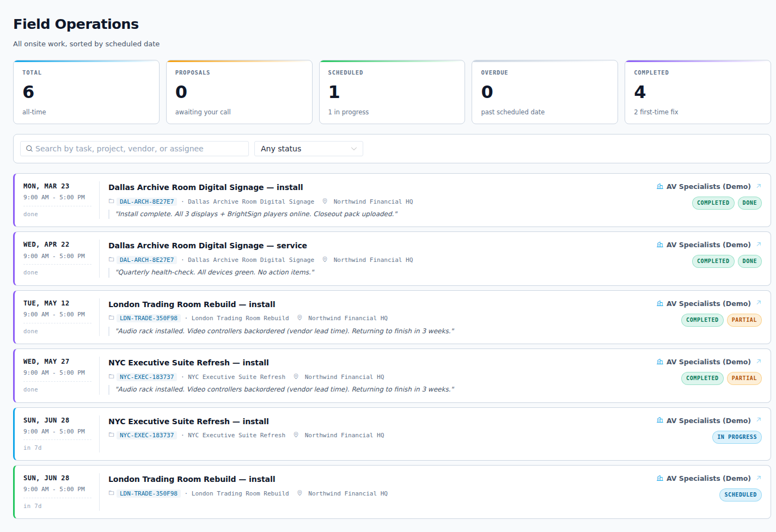The width and height of the screenshot is (776, 532).
Task: Select the Overdue summary card
Action: pyautogui.click(x=545, y=92)
